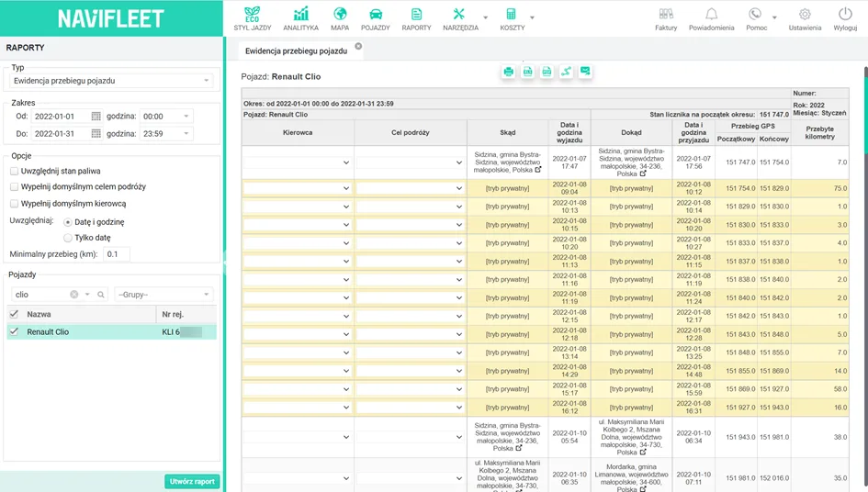Viewport: 868px width, 492px height.
Task: Open the Typ report type dropdown
Action: 111,81
